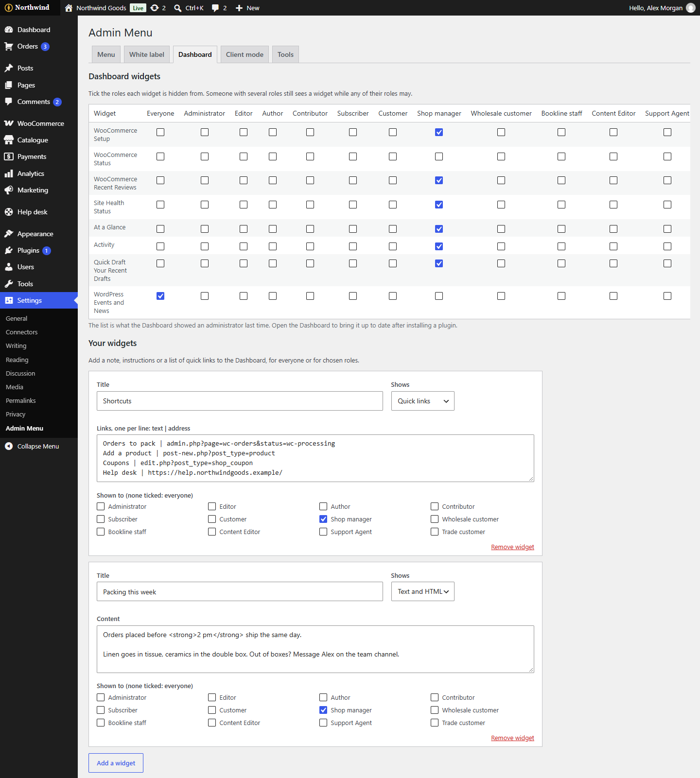This screenshot has height=778, width=700.
Task: Untick WooCommerce Setup for Shop manager
Action: pos(439,132)
